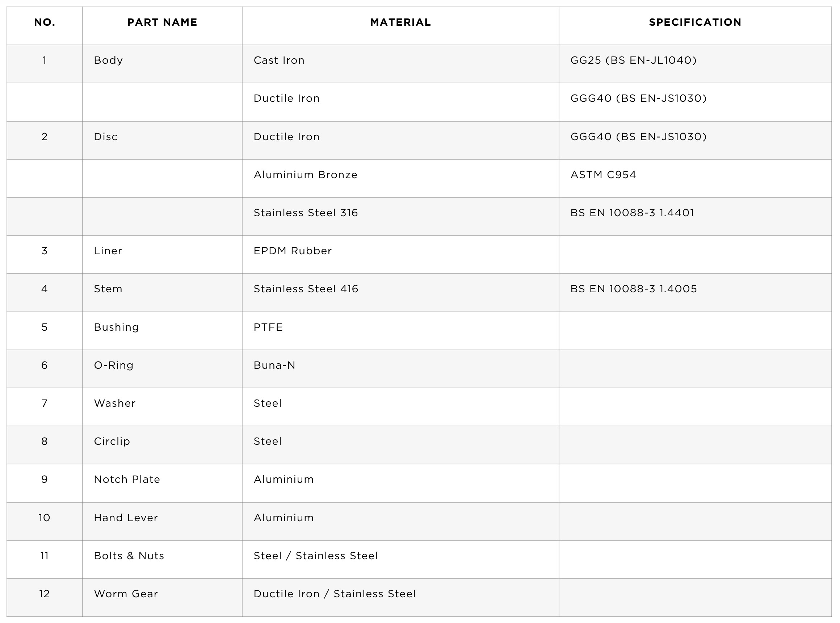
Task: Click the BS EN 10088-3 1.4005 specification
Action: [634, 289]
